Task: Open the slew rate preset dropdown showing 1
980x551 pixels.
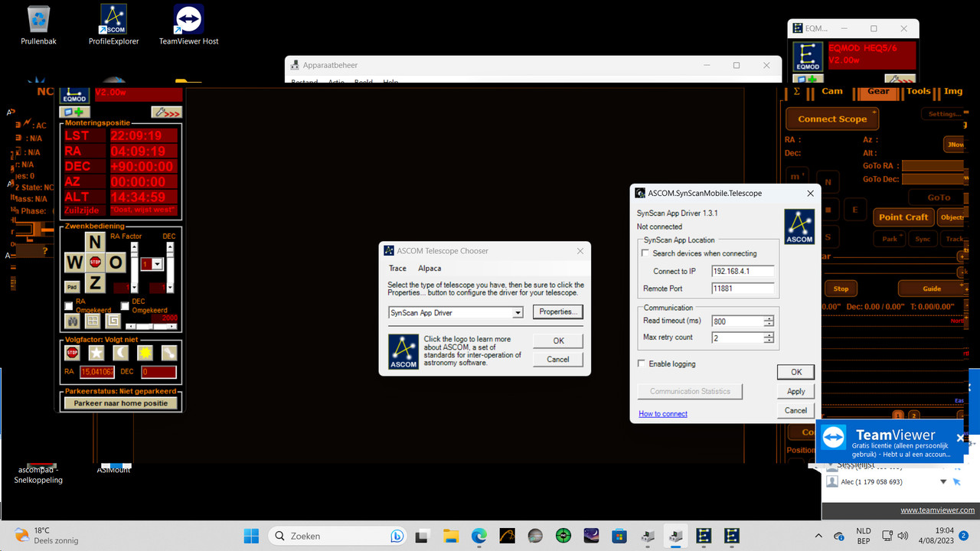Action: coord(158,263)
